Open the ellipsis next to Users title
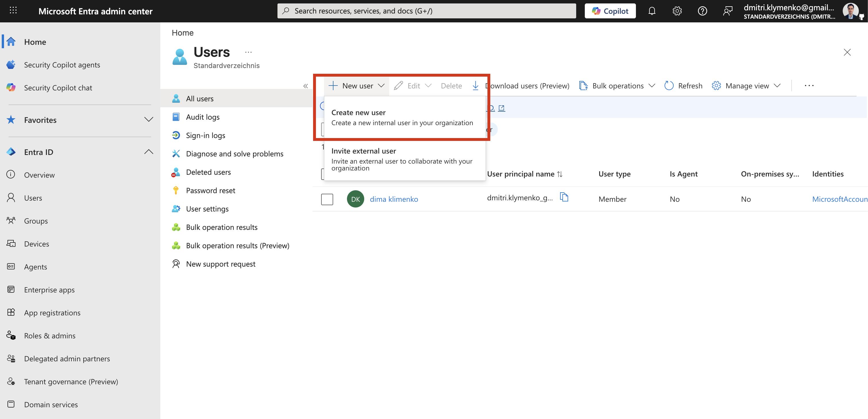The image size is (868, 419). tap(248, 52)
